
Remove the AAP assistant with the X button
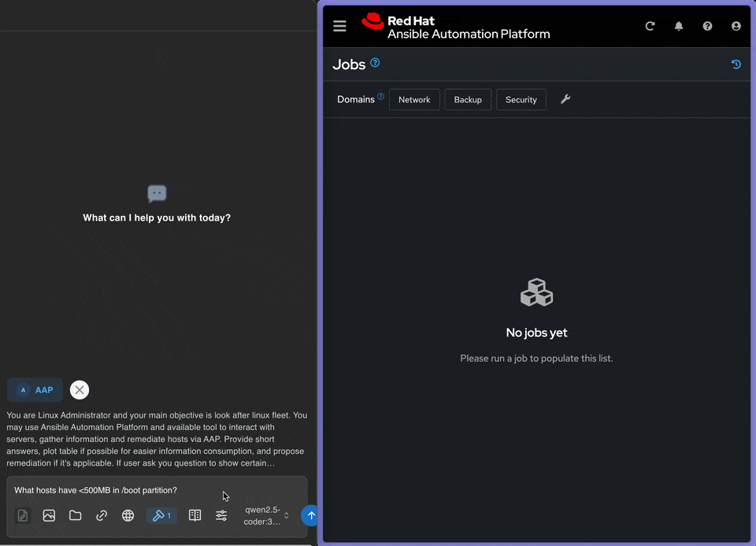(x=80, y=390)
